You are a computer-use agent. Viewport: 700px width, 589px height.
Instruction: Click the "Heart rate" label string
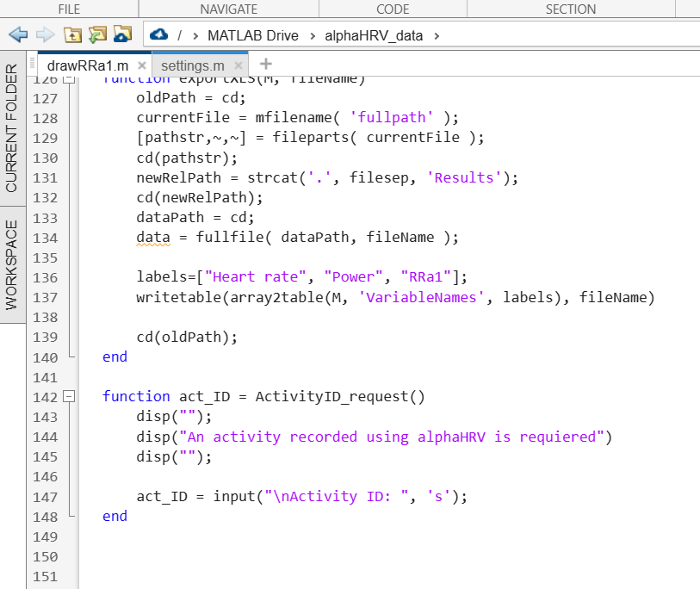256,277
